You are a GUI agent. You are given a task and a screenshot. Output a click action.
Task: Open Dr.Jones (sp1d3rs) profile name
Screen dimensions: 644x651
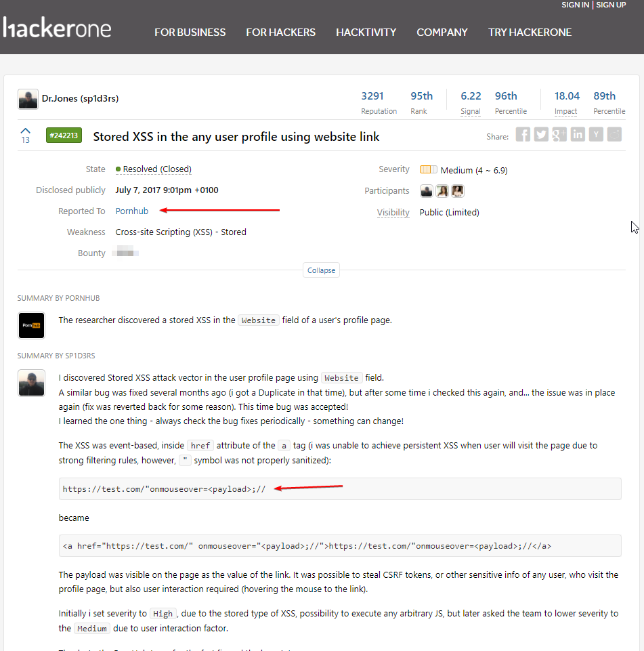pos(80,98)
